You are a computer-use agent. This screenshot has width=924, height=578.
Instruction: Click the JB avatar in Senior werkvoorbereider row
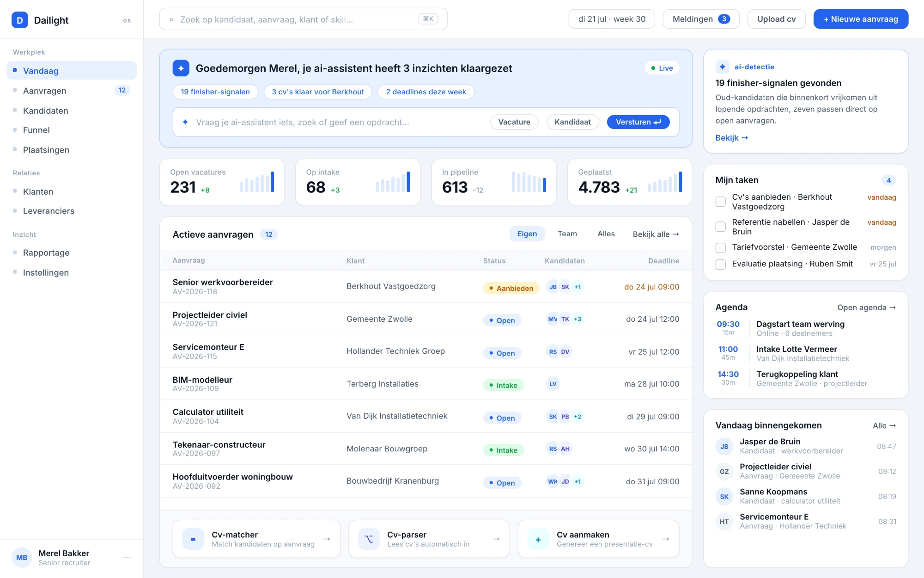click(x=553, y=287)
